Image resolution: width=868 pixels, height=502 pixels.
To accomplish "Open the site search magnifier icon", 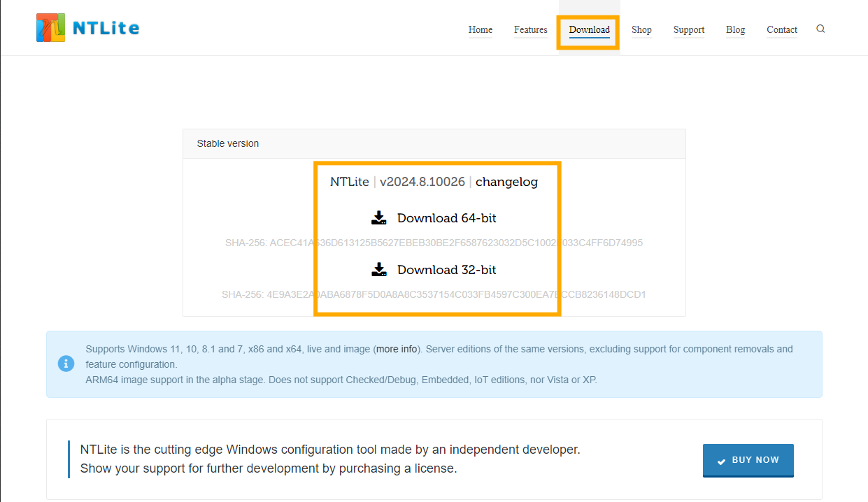I will [820, 29].
